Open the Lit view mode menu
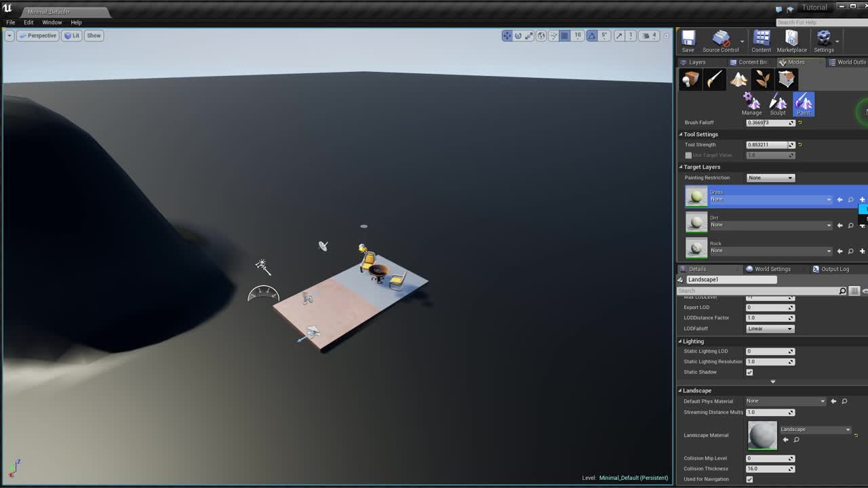The height and width of the screenshot is (488, 868). [x=72, y=35]
